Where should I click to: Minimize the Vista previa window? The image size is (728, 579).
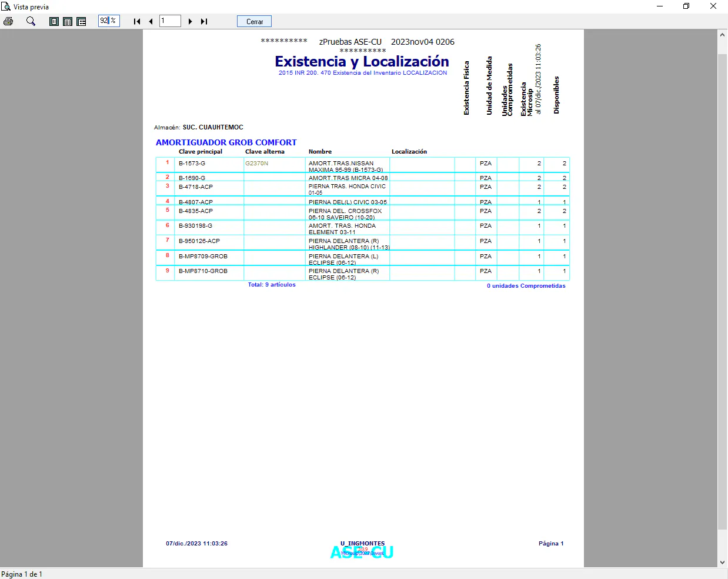point(660,6)
